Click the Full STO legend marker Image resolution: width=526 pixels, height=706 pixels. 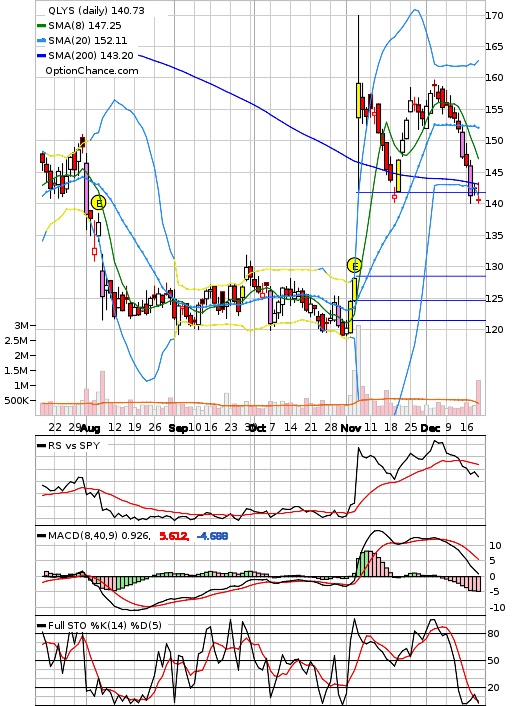pos(41,625)
